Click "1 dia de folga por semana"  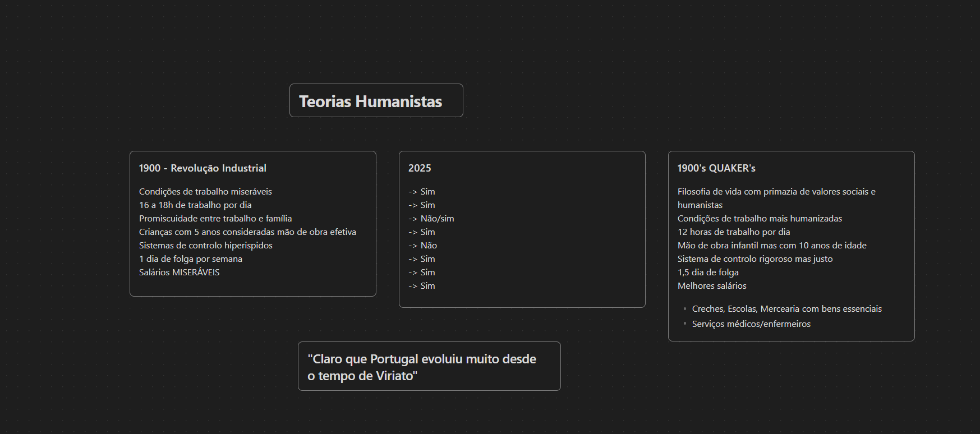[191, 259]
